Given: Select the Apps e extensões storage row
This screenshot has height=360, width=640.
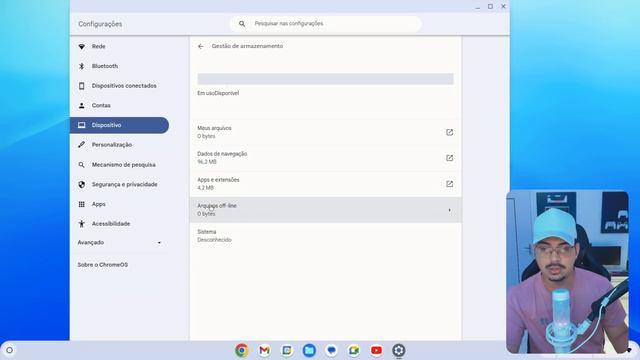Looking at the screenshot, I should (x=325, y=184).
